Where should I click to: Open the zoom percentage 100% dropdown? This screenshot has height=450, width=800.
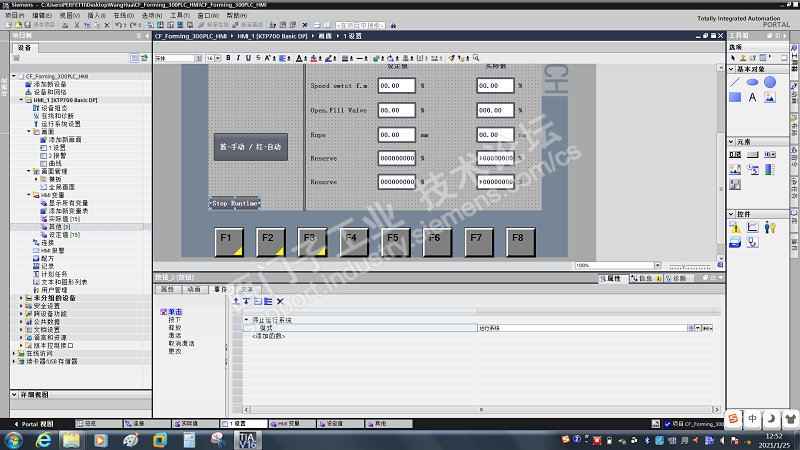click(658, 265)
